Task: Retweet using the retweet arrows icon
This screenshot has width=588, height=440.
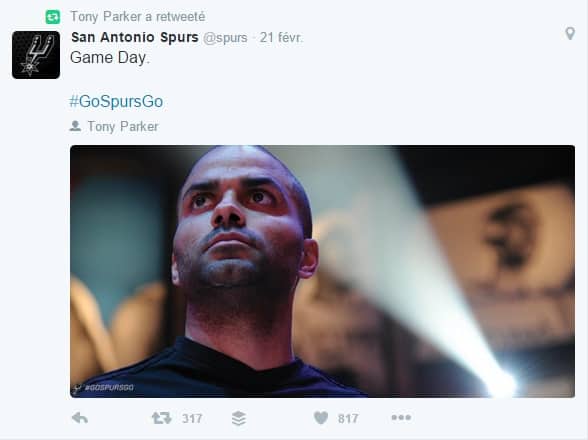Action: tap(162, 418)
